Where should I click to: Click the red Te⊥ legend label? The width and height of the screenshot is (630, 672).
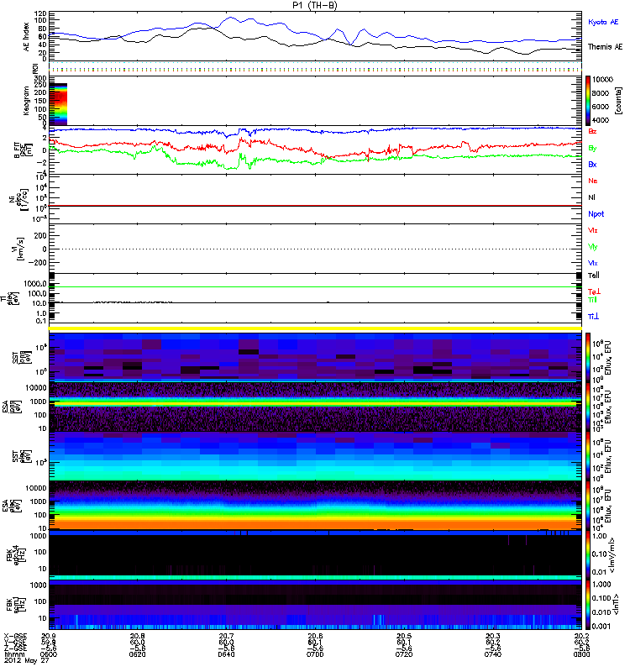pyautogui.click(x=594, y=291)
